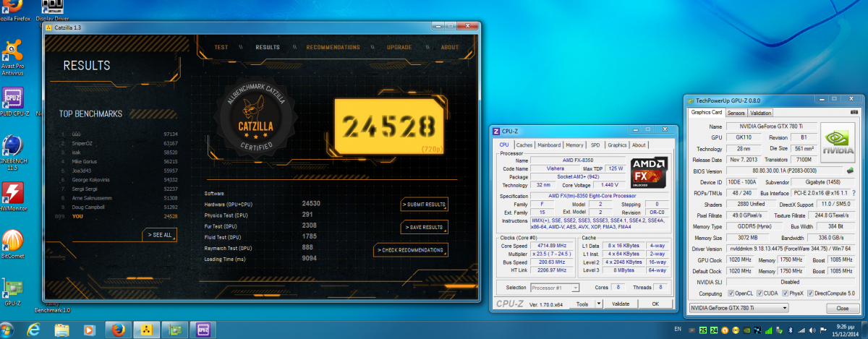
Task: Switch to the TEST tab in Catzilla
Action: pyautogui.click(x=221, y=48)
